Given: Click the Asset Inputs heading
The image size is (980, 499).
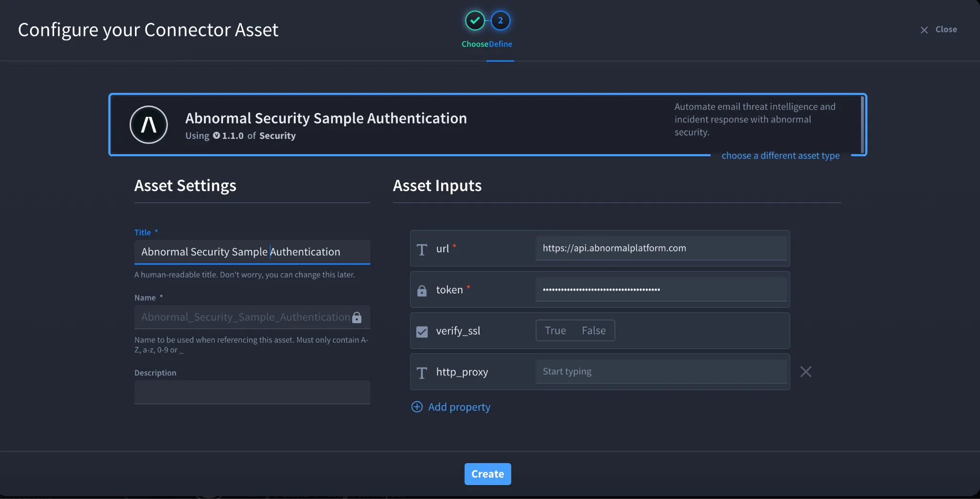Looking at the screenshot, I should [x=437, y=185].
